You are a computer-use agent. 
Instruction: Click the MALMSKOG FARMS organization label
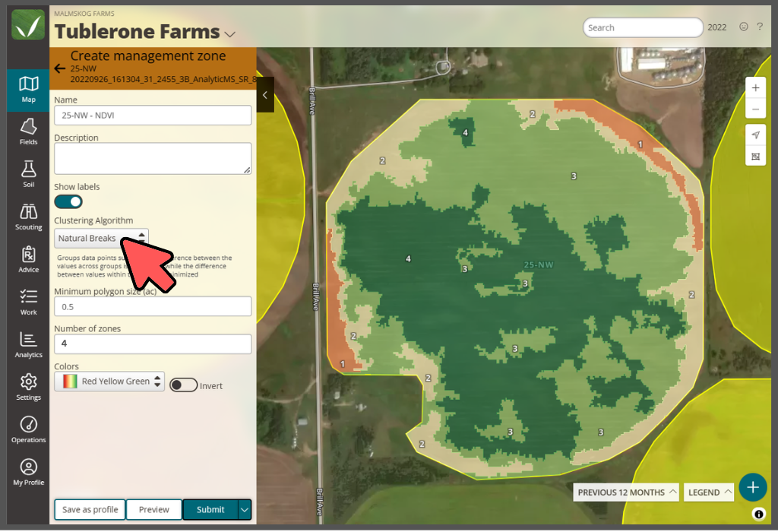coord(84,14)
